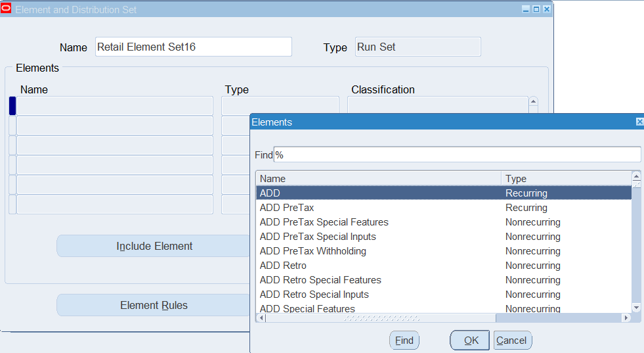Click the scroll down arrow in Elements list
The height and width of the screenshot is (353, 644).
click(635, 308)
